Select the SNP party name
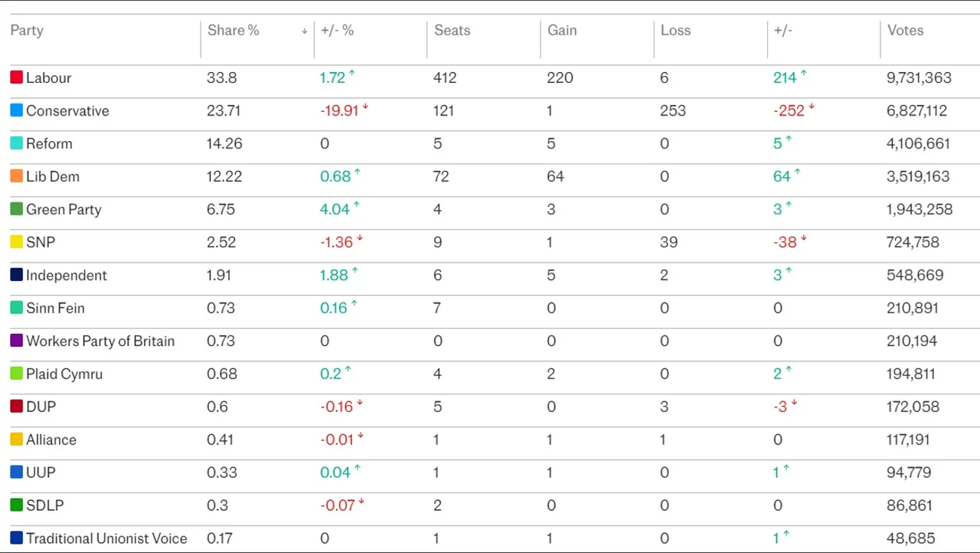Viewport: 980px width, 553px height. (41, 243)
